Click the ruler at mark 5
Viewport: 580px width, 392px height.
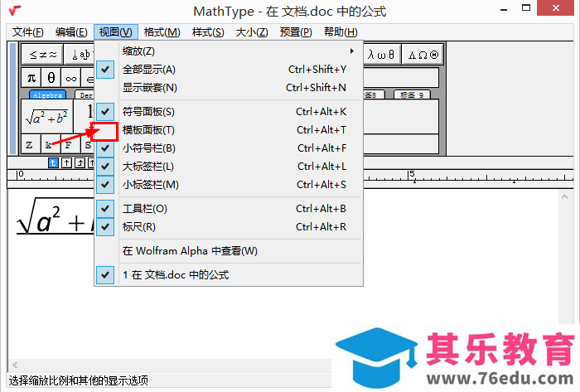click(411, 176)
